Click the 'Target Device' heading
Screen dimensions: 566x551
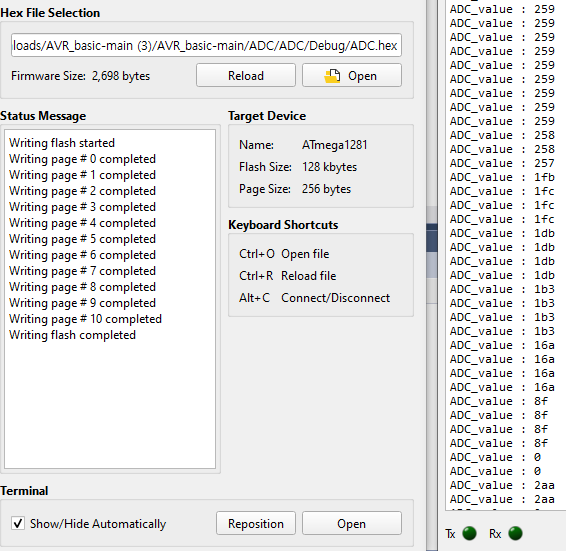click(267, 116)
